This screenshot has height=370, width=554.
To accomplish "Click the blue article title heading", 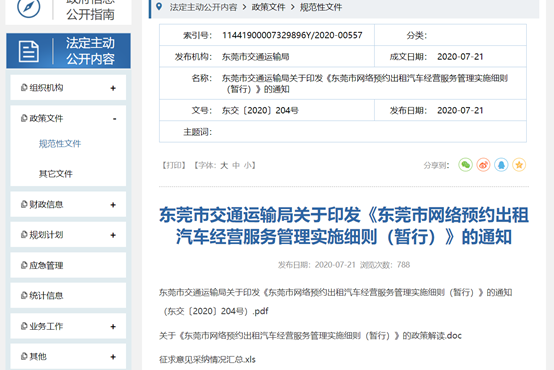I will pyautogui.click(x=344, y=226).
